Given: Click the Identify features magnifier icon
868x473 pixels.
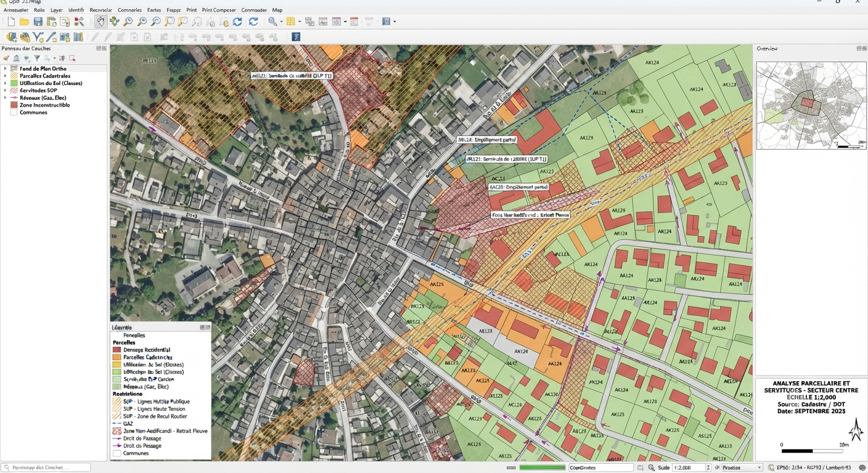Looking at the screenshot, I should tap(272, 22).
